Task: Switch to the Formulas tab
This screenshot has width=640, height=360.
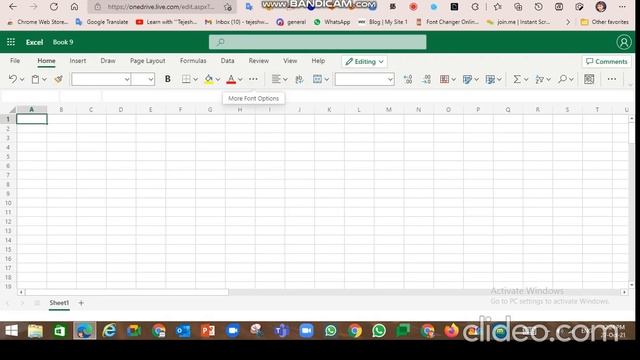Action: pos(193,61)
